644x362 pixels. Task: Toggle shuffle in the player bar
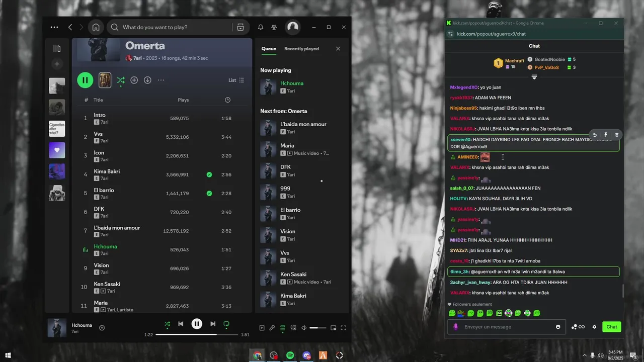167,324
